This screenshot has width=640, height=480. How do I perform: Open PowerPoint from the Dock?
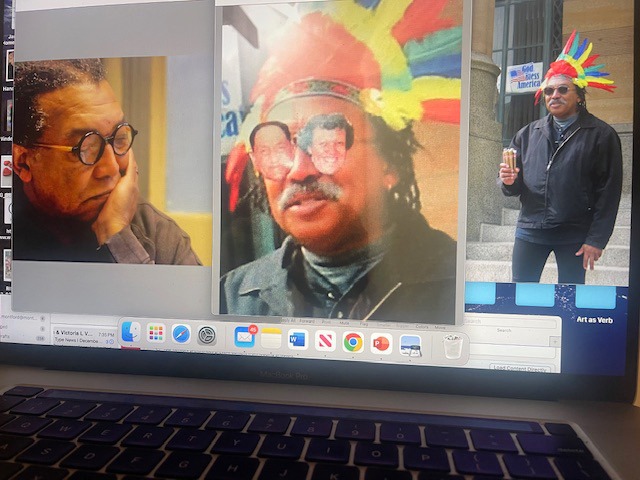click(381, 343)
